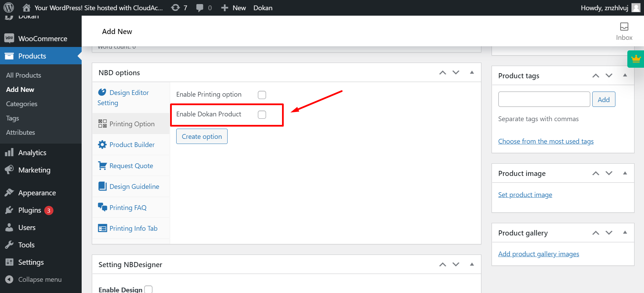This screenshot has width=644, height=293.
Task: Tick the Enable Printing option checkbox
Action: coord(262,95)
